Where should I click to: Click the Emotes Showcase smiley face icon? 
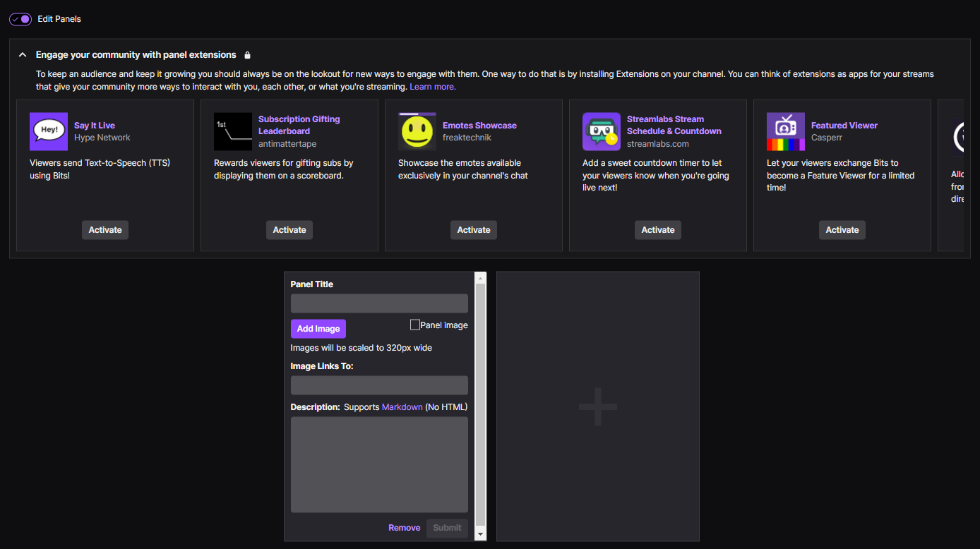pyautogui.click(x=417, y=131)
